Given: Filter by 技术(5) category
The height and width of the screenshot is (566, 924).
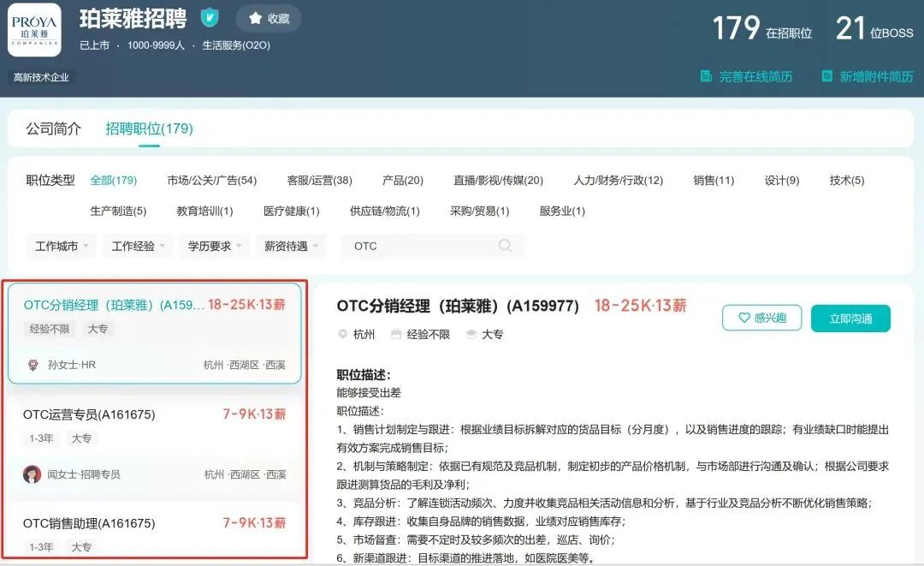Looking at the screenshot, I should pyautogui.click(x=847, y=181).
